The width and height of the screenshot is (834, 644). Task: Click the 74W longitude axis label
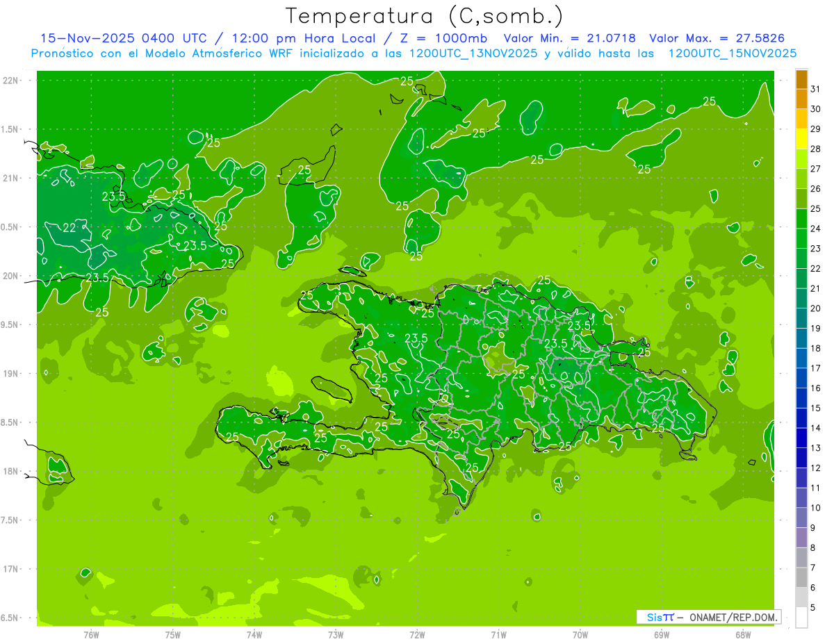[254, 635]
